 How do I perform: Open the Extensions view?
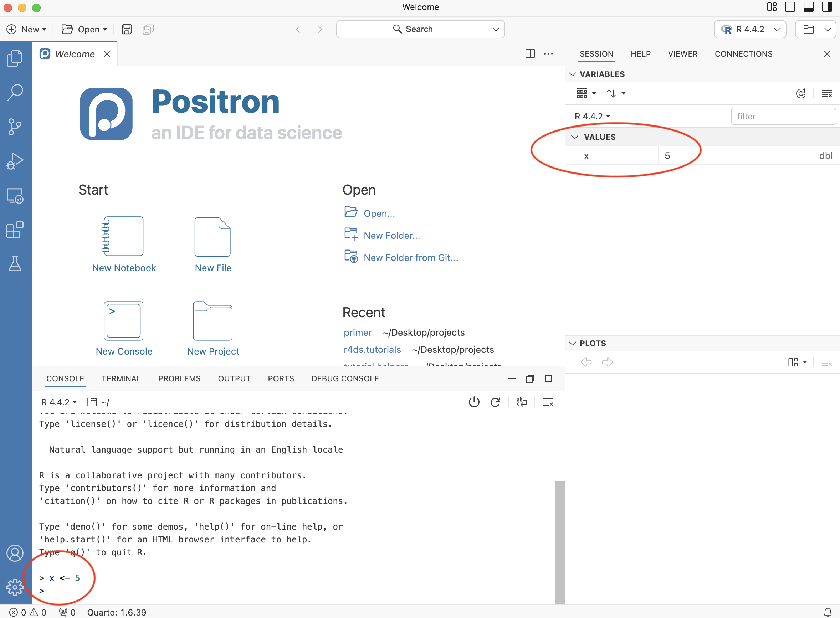15,230
